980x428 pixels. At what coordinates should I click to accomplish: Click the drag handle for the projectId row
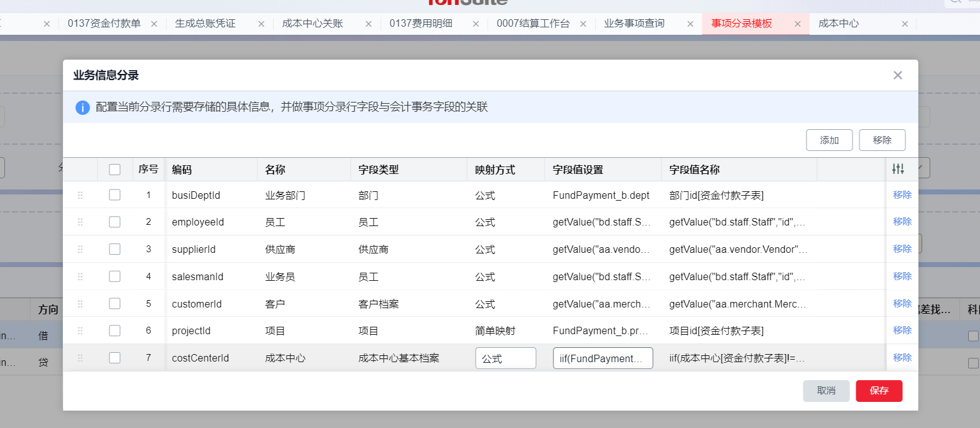pyautogui.click(x=80, y=330)
